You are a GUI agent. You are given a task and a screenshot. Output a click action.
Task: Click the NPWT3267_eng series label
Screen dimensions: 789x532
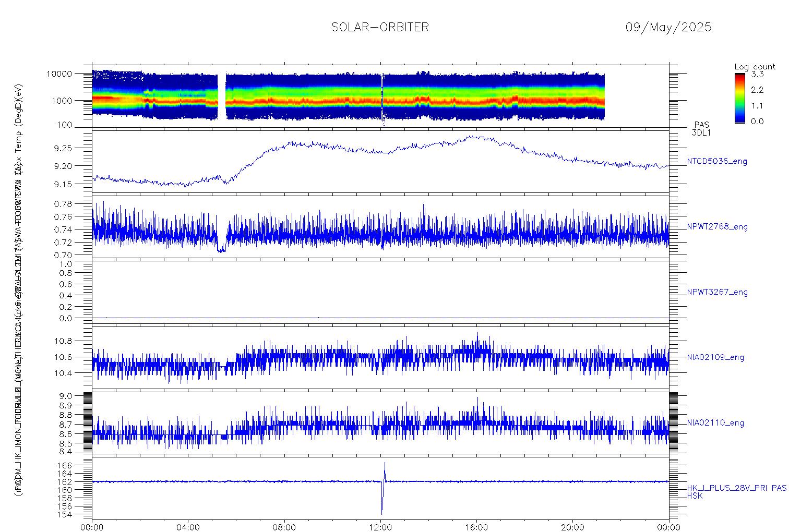[717, 292]
